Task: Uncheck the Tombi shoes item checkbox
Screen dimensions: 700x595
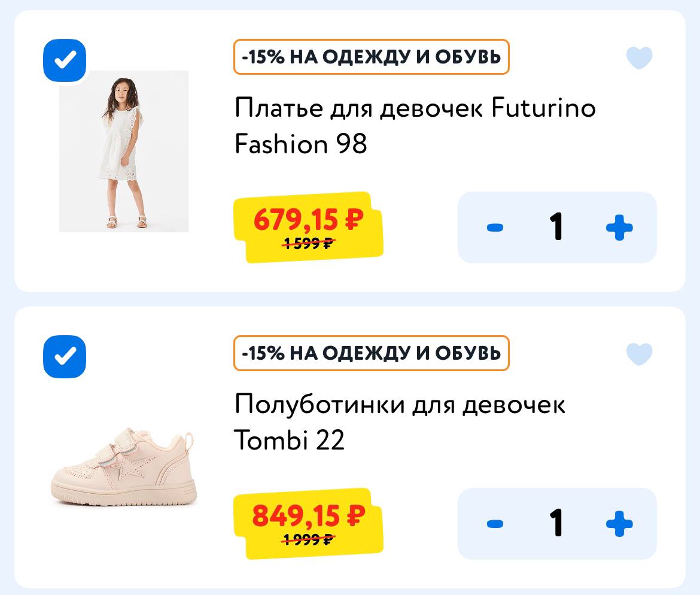Action: (65, 356)
